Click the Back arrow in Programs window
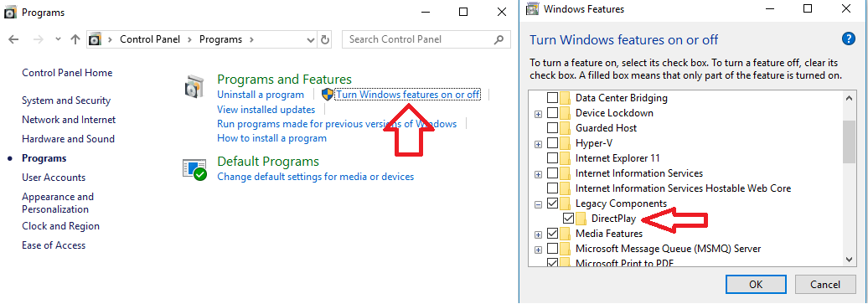Screen dimensions: 868x304 click(14, 39)
